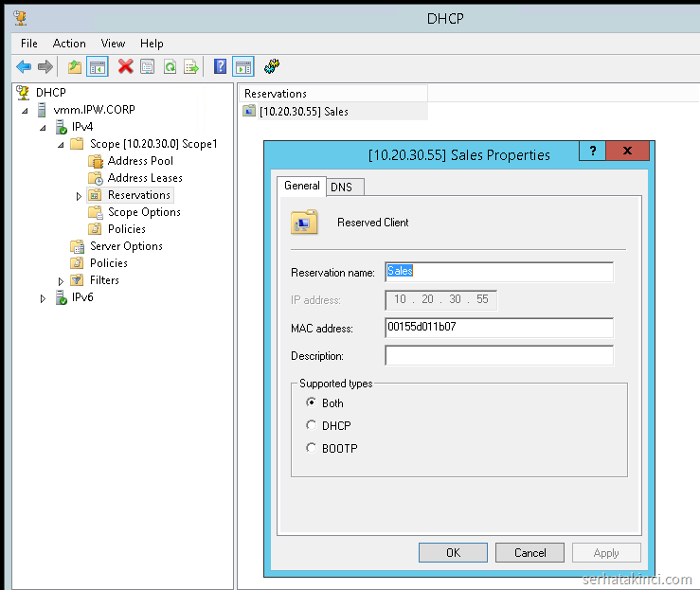Select the Both supported type option
700x590 pixels.
tap(312, 402)
